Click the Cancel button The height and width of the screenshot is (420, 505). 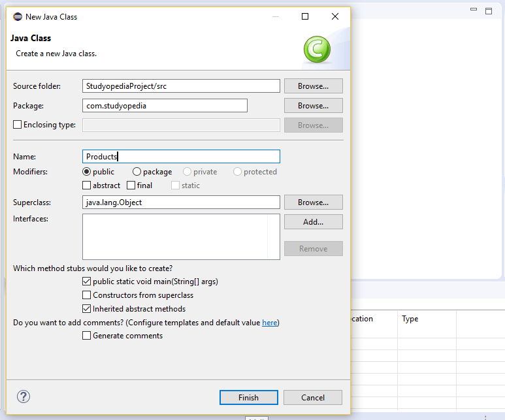(x=313, y=397)
